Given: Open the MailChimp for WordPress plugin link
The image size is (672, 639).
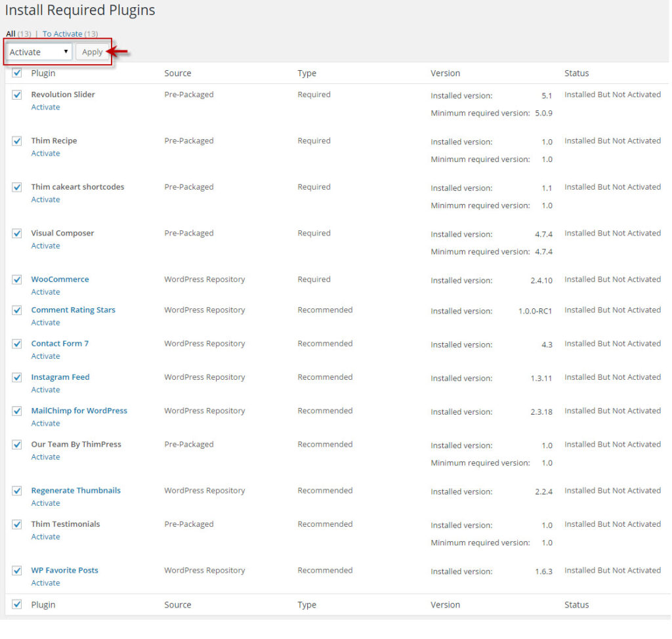Looking at the screenshot, I should pyautogui.click(x=79, y=411).
